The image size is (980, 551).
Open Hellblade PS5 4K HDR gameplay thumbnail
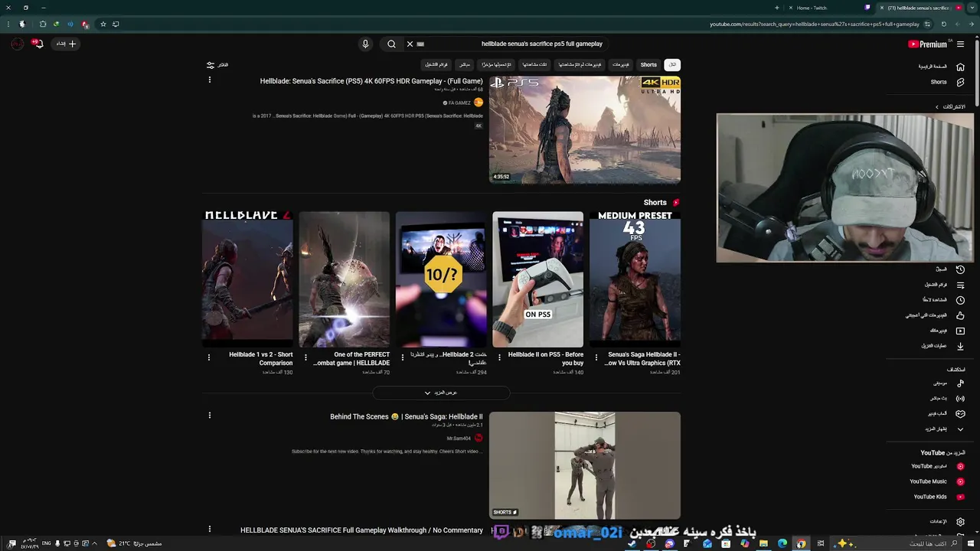[585, 130]
